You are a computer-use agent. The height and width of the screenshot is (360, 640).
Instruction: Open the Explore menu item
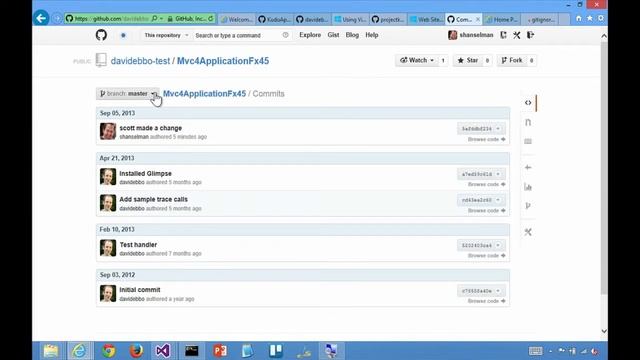310,35
